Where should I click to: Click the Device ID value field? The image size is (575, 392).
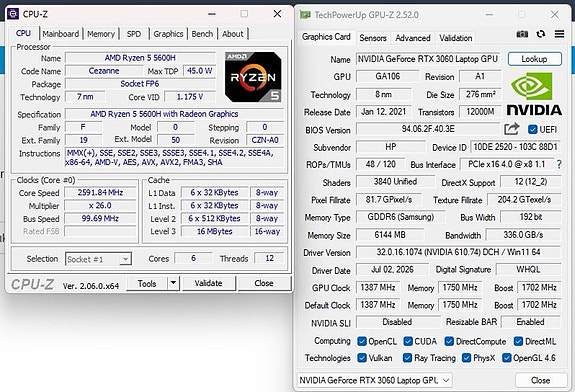(515, 147)
